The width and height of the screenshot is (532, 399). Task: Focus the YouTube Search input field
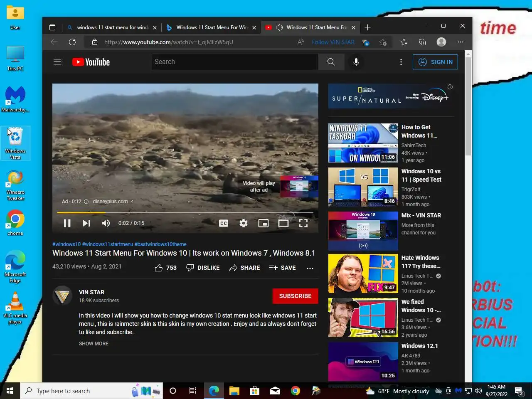click(235, 62)
